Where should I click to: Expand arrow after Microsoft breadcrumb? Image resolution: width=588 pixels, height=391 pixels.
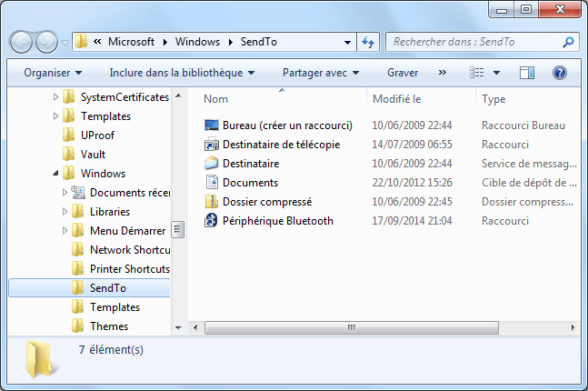click(165, 42)
